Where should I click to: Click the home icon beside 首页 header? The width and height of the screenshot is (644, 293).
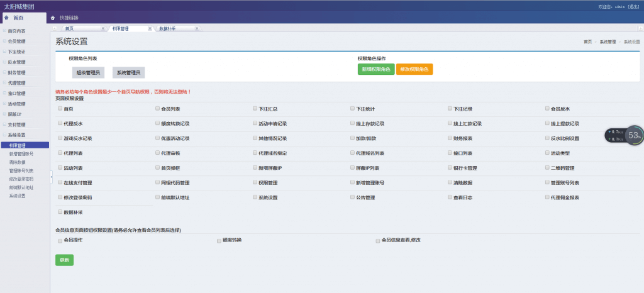click(x=6, y=18)
